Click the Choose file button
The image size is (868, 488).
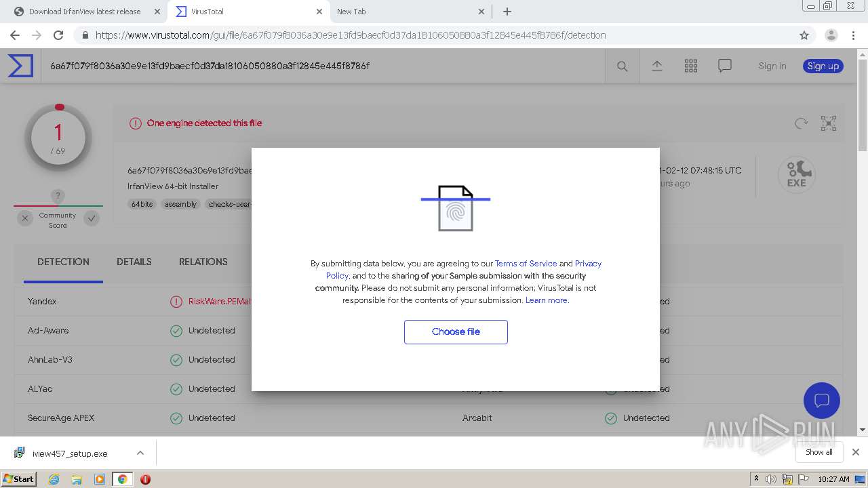tap(456, 332)
